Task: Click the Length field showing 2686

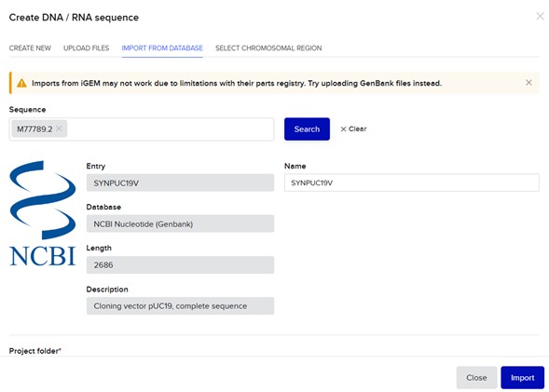Action: pyautogui.click(x=180, y=264)
